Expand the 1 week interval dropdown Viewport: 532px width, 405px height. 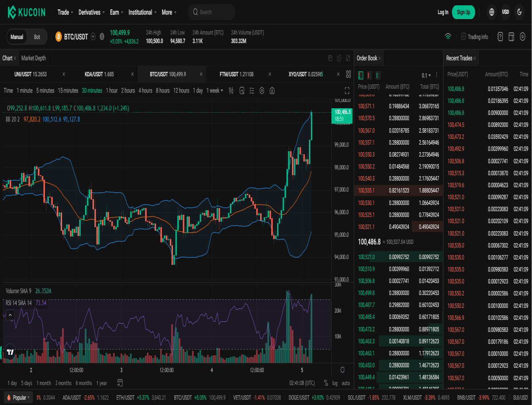(215, 90)
